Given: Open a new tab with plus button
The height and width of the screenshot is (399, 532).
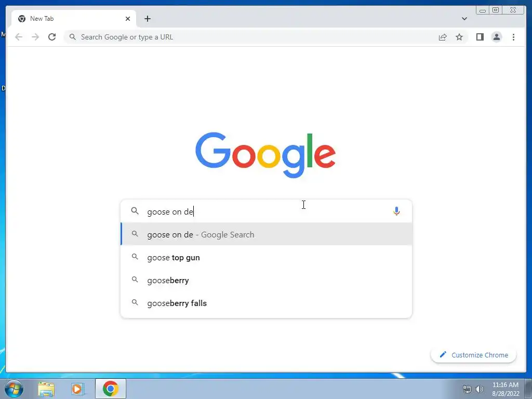Looking at the screenshot, I should click(147, 19).
